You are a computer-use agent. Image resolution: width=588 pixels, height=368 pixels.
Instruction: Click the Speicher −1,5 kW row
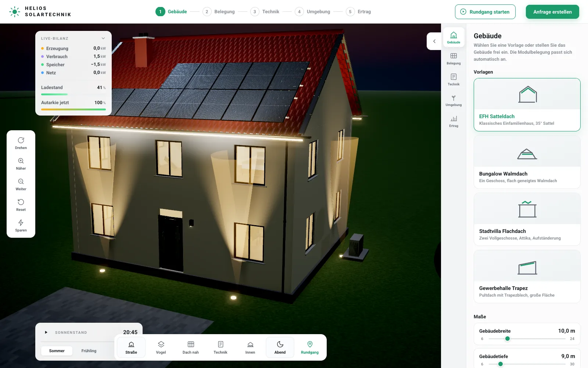[x=73, y=64]
